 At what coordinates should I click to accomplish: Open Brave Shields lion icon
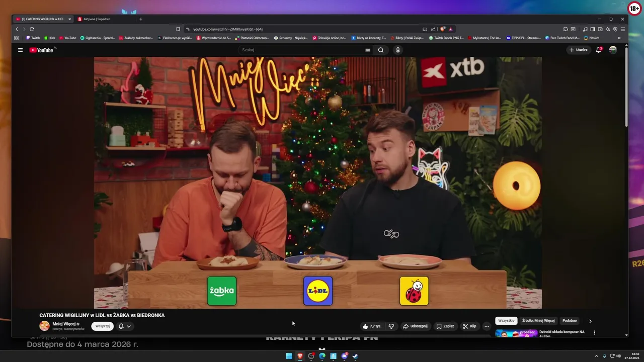(x=443, y=29)
